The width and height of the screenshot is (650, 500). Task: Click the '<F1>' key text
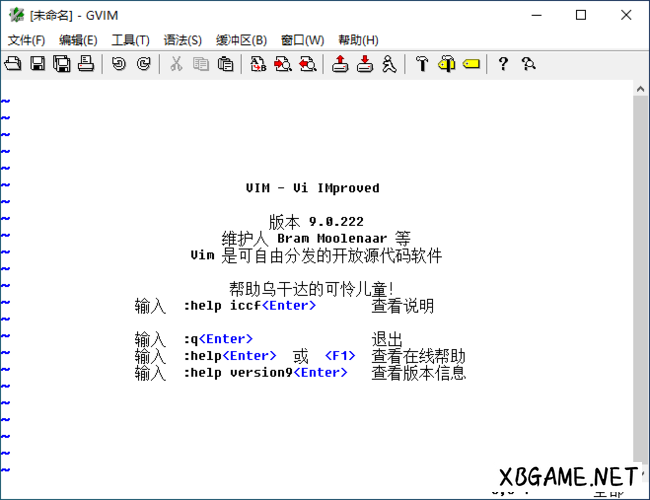pos(340,356)
